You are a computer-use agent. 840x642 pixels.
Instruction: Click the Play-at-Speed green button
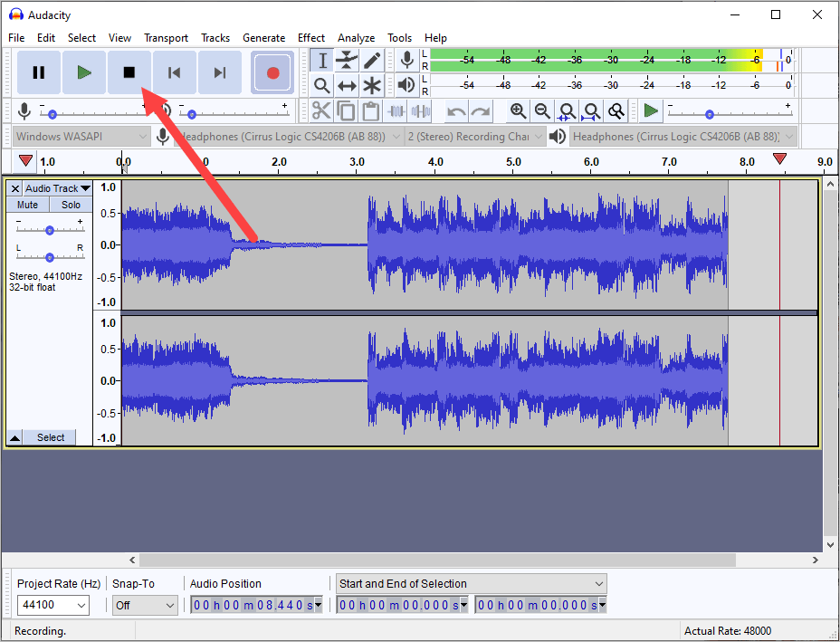[651, 111]
